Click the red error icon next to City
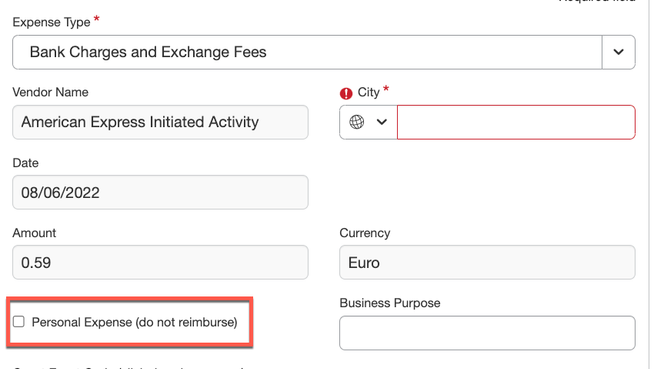 (x=346, y=93)
